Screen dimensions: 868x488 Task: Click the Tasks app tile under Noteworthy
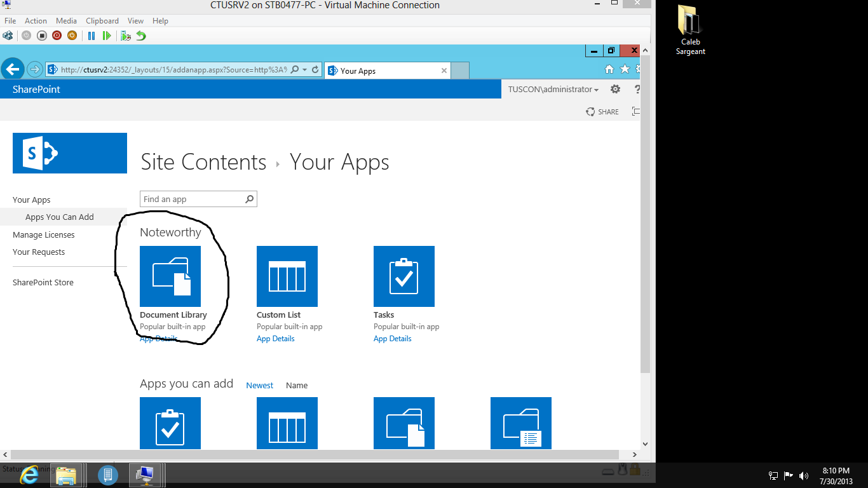click(x=404, y=276)
